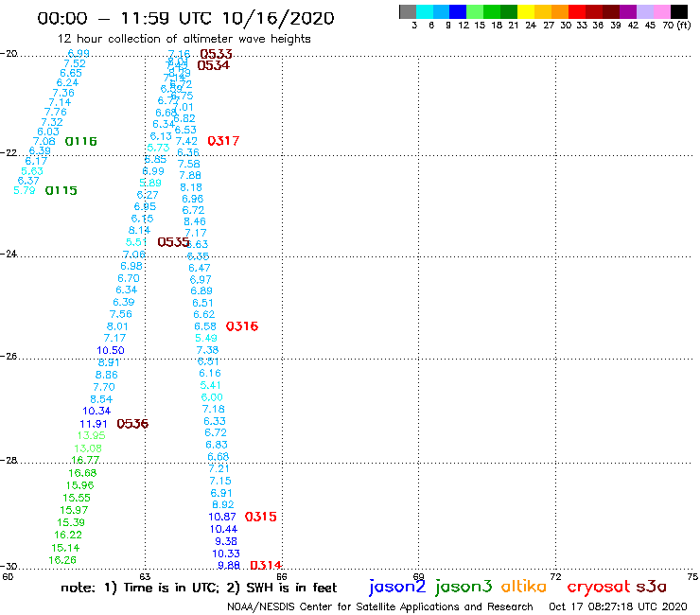This screenshot has height=615, width=700.
Task: Click the wave height value '8.54'
Action: click(101, 399)
